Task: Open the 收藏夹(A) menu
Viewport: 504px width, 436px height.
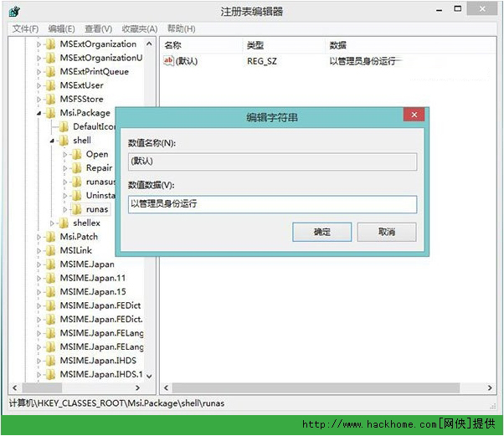Action: (x=140, y=29)
